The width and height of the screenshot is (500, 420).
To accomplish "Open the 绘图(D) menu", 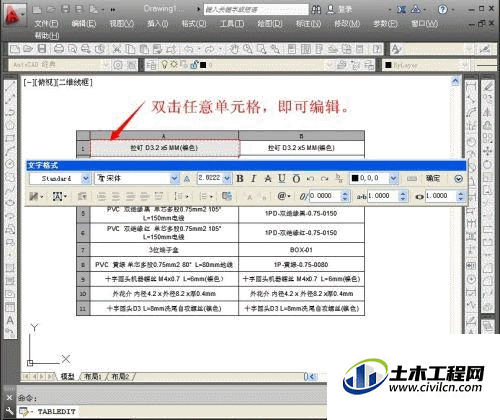I will [270, 24].
